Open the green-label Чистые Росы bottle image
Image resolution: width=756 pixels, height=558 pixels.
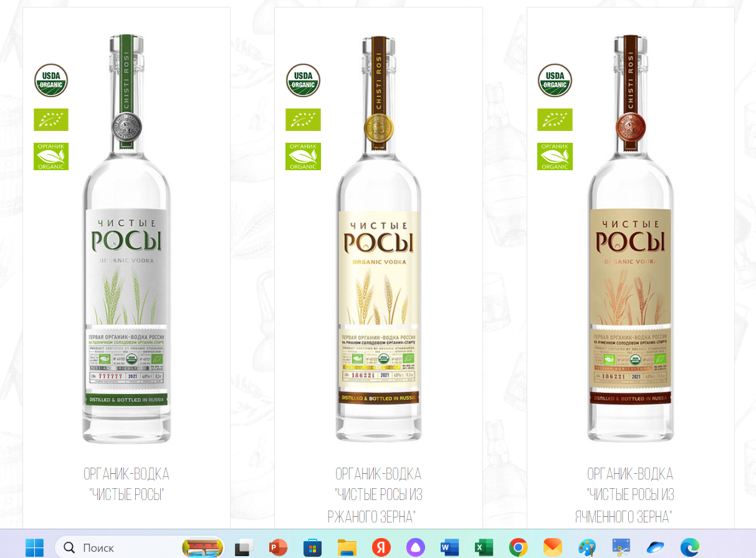coord(127,238)
